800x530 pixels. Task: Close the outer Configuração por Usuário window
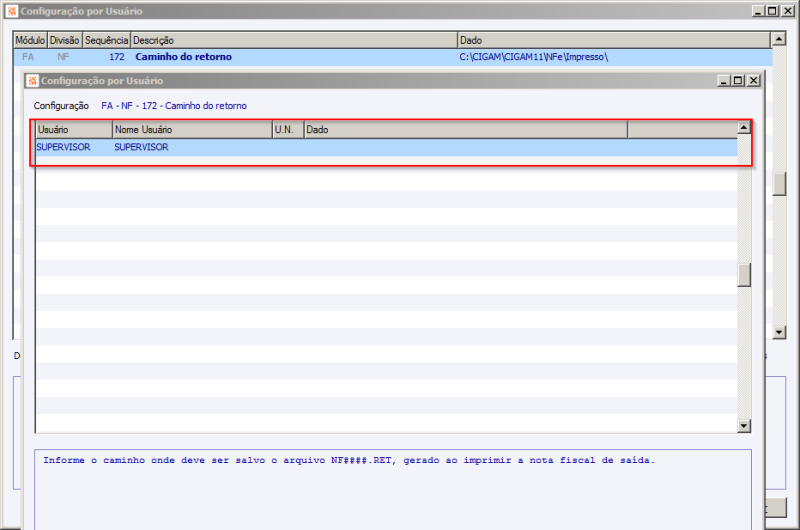[x=787, y=11]
